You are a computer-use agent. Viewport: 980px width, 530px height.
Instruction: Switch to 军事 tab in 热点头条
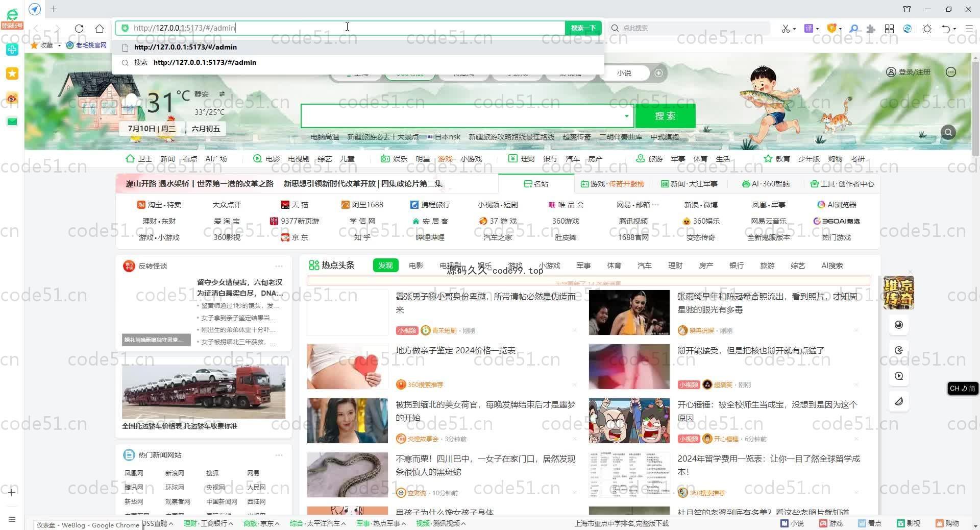[x=583, y=266]
